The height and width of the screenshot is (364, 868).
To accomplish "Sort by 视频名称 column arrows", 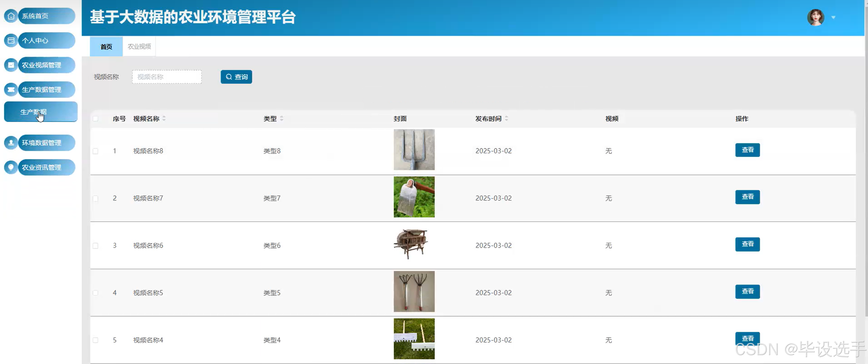I will [164, 118].
